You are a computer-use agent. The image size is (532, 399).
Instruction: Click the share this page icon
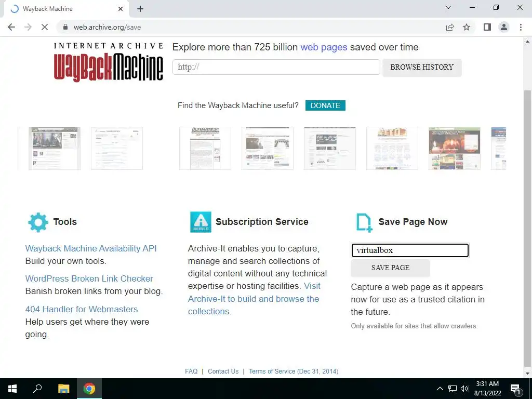point(450,27)
